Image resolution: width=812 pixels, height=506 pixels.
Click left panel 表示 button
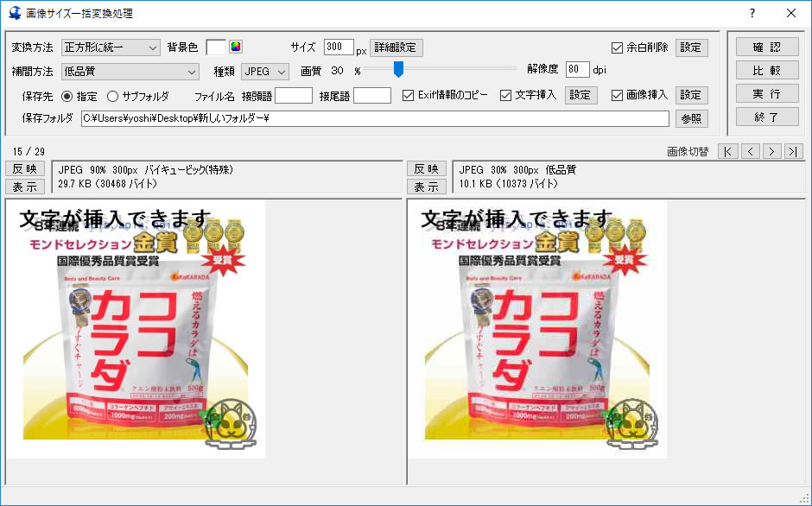(25, 187)
